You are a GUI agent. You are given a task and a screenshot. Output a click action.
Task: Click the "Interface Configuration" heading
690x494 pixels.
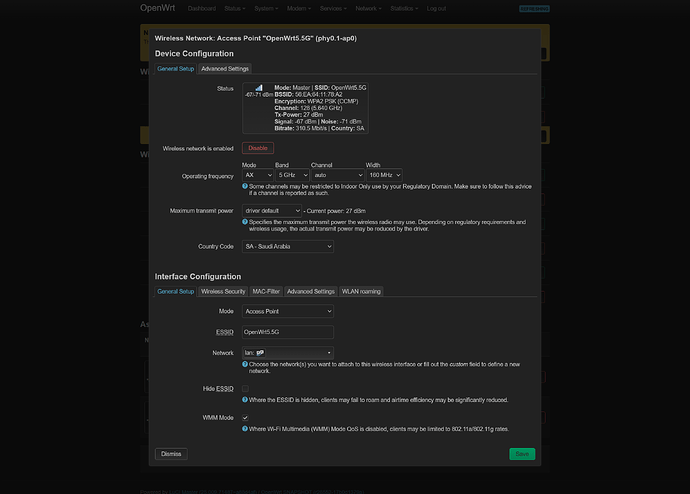[x=198, y=277]
